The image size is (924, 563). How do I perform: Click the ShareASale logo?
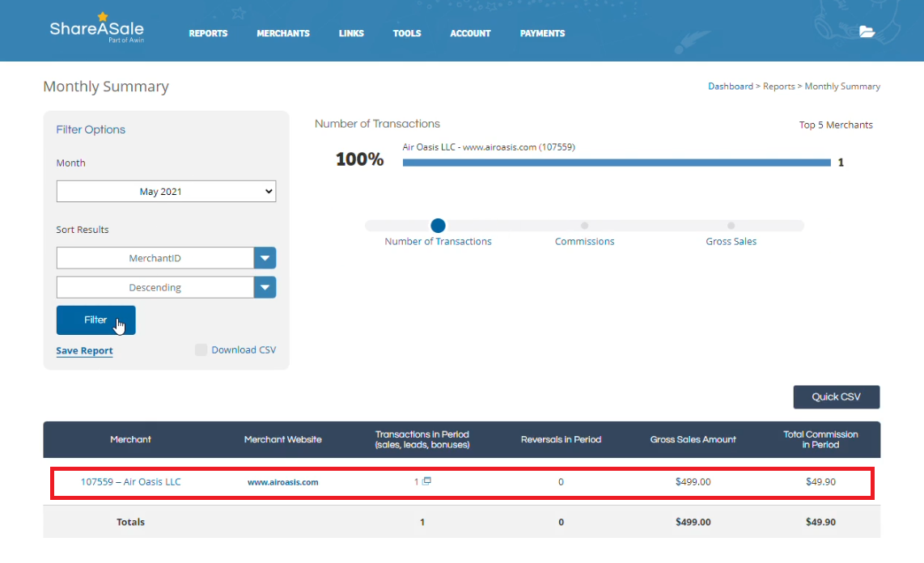pos(96,28)
